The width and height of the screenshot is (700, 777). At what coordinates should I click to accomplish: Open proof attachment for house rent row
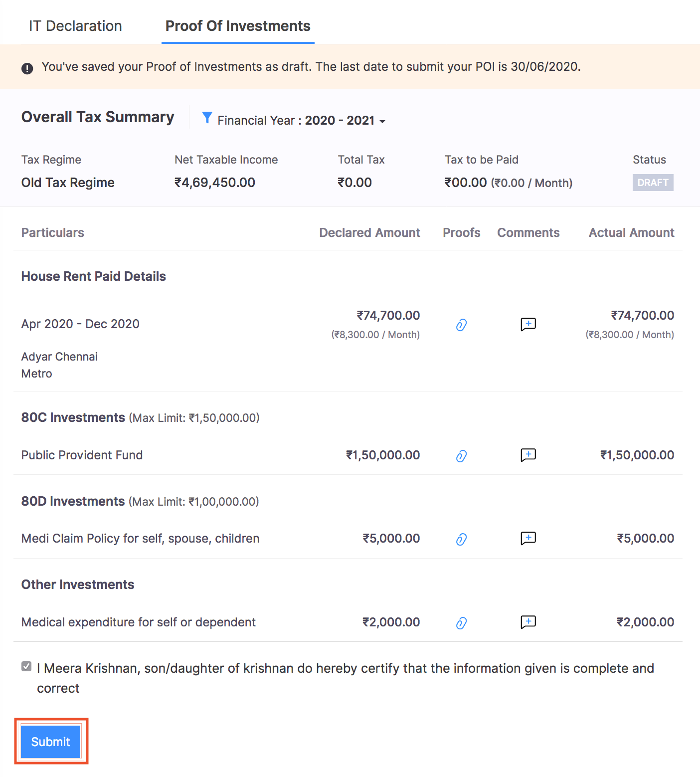tap(461, 325)
